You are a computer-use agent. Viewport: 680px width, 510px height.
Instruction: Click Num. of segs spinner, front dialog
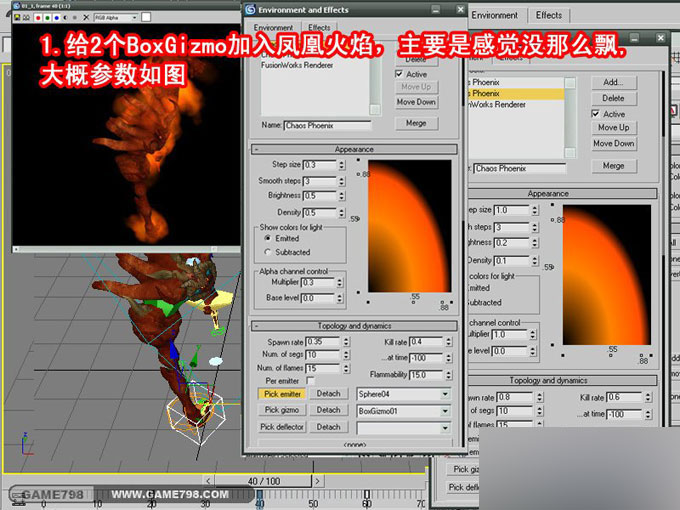pyautogui.click(x=346, y=355)
